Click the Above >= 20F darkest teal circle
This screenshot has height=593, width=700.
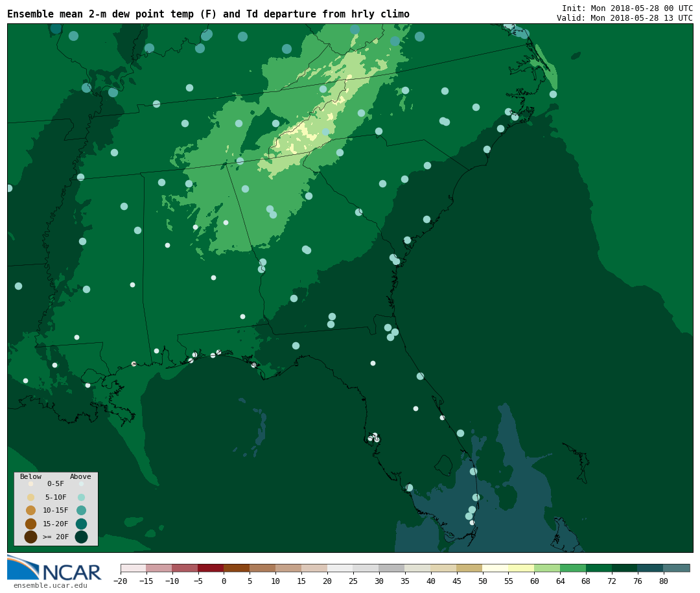pyautogui.click(x=81, y=537)
